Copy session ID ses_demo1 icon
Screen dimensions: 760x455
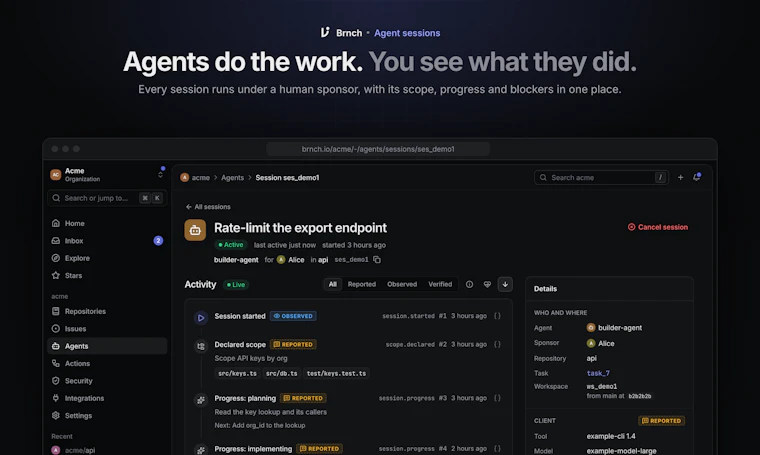[x=377, y=260]
